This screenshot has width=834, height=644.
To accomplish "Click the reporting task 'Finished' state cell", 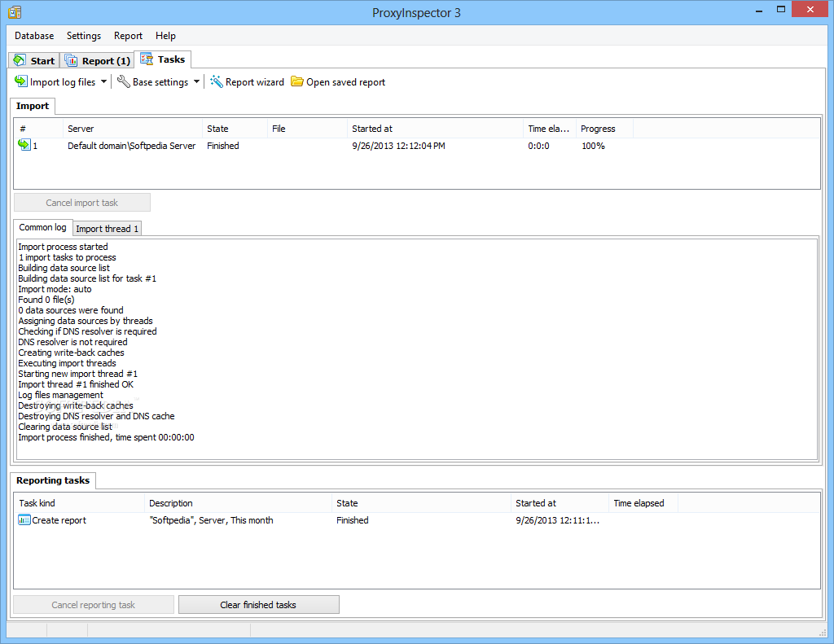I will tap(352, 520).
